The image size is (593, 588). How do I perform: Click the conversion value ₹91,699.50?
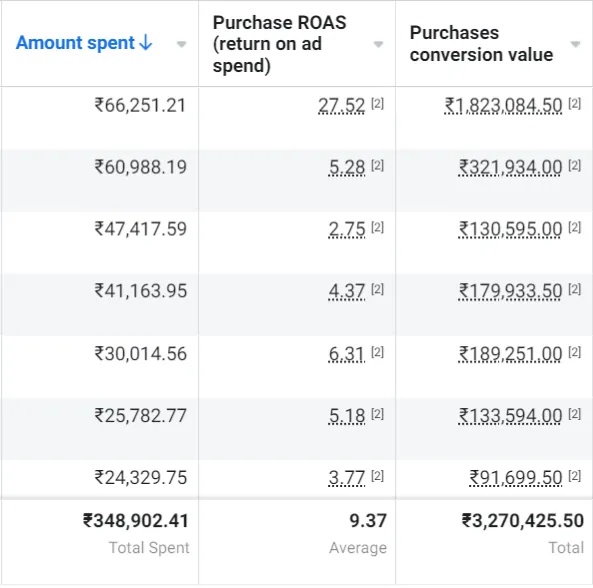click(x=515, y=478)
